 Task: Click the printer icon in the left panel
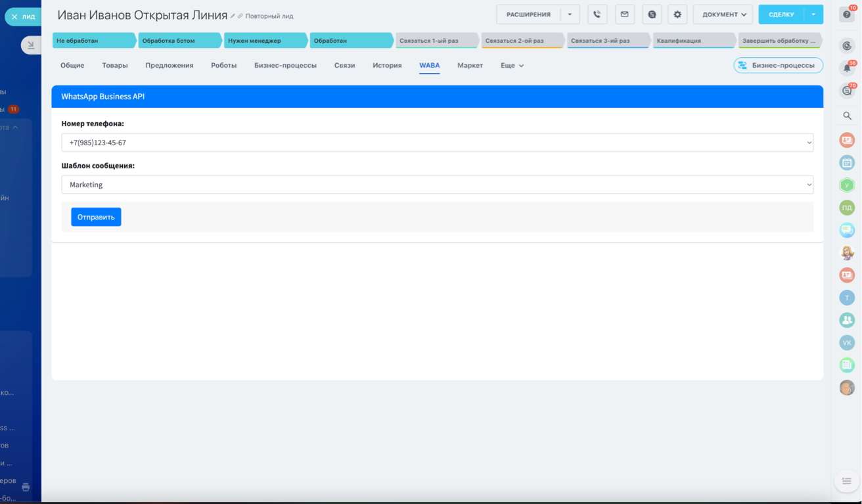(26, 487)
